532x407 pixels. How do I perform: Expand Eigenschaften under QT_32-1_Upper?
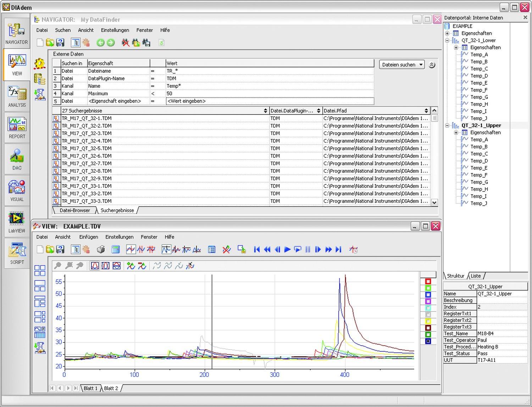pyautogui.click(x=456, y=133)
